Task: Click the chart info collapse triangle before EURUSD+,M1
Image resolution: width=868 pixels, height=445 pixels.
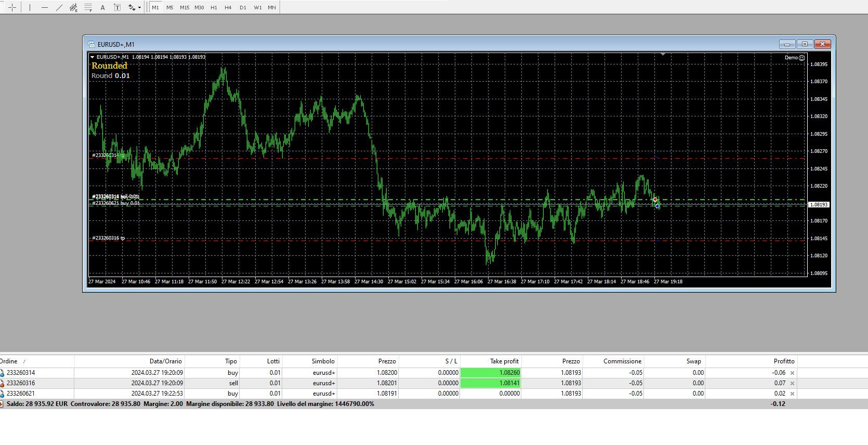Action: (x=93, y=57)
